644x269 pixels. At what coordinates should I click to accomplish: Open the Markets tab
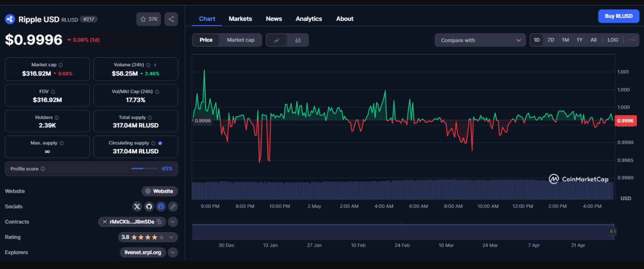[240, 19]
